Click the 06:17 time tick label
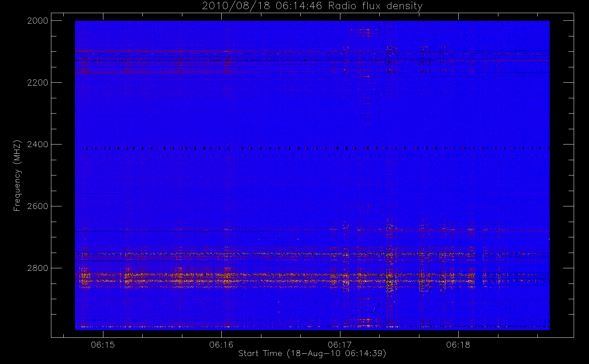The height and width of the screenshot is (364, 589). (340, 345)
